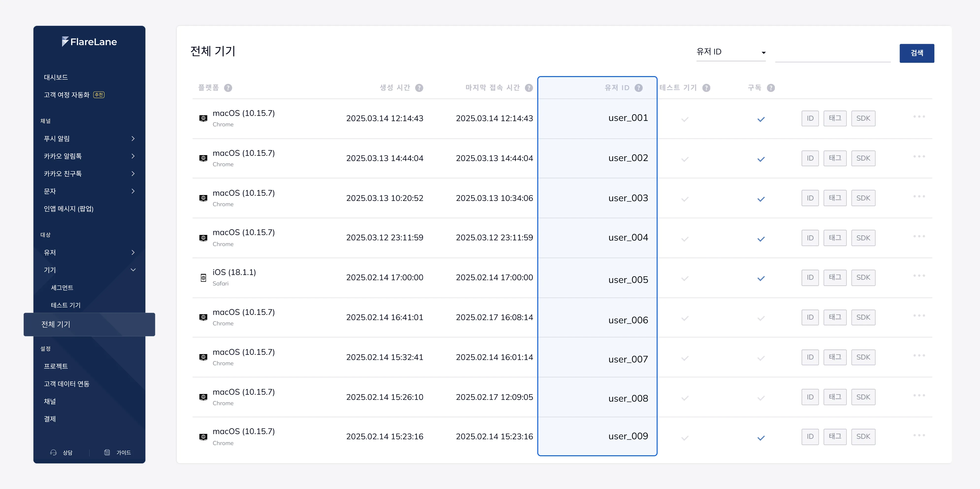The width and height of the screenshot is (980, 489).
Task: Open help icon next to 생성 시간 header
Action: (419, 88)
